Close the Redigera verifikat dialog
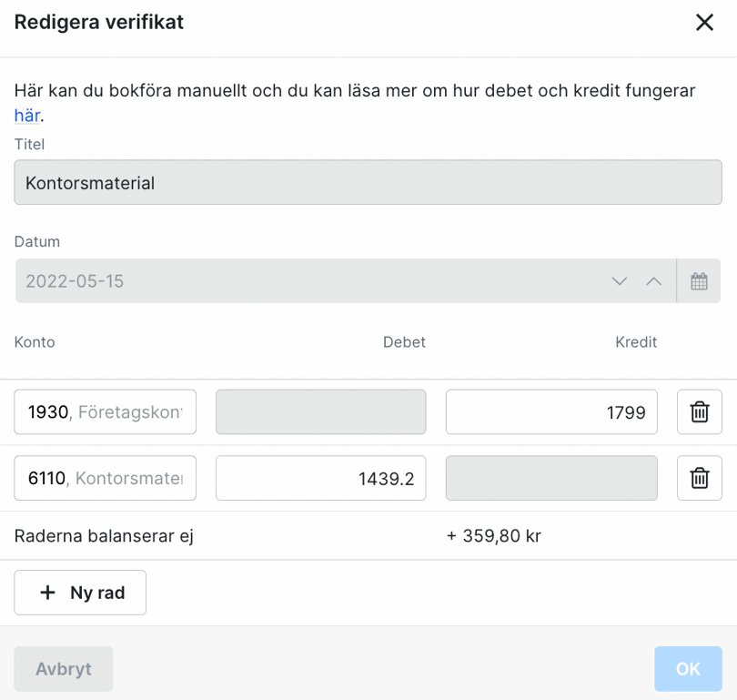 704,23
